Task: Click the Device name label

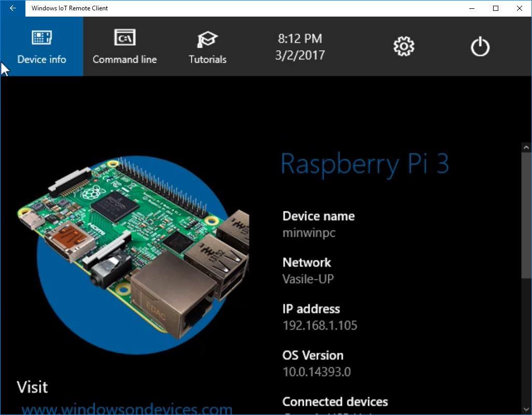Action: coord(318,217)
